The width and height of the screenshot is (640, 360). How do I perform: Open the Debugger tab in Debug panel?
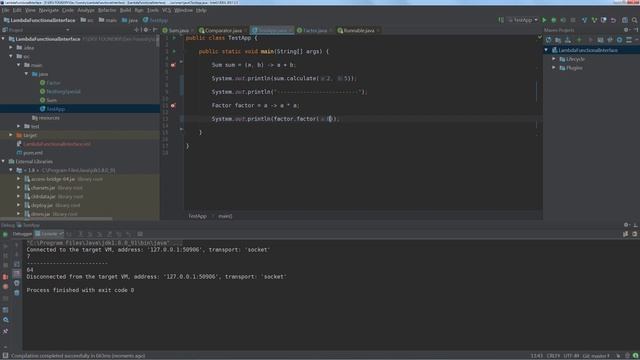[x=22, y=234]
